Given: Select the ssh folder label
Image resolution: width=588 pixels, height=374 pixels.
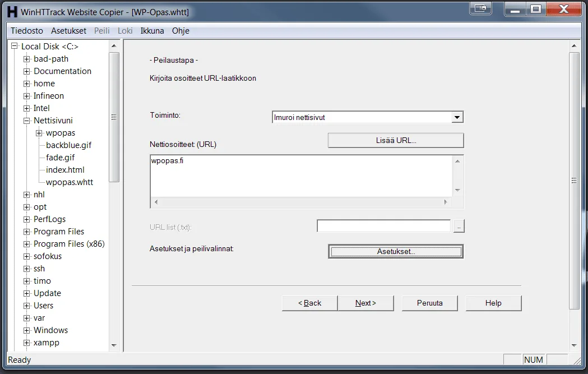Looking at the screenshot, I should point(39,269).
